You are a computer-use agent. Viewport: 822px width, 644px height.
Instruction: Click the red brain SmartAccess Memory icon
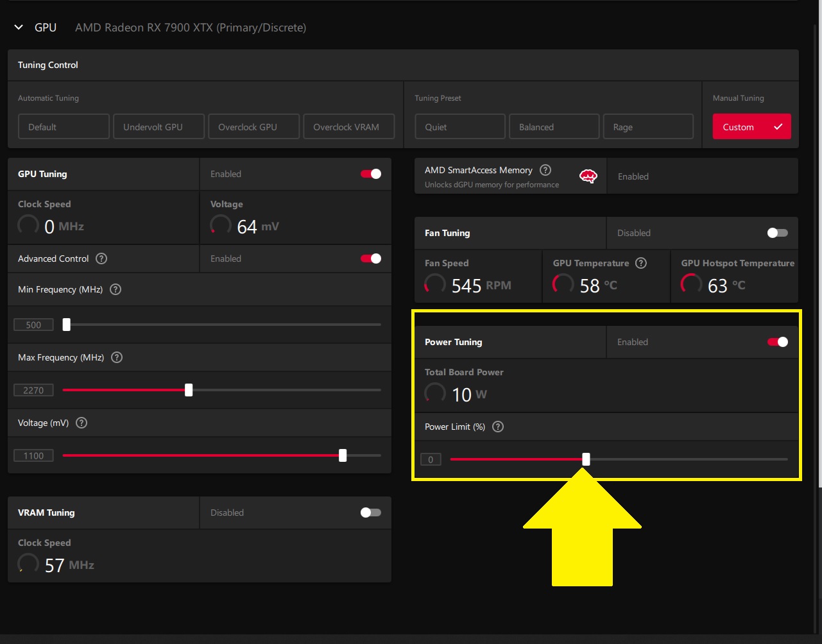point(588,176)
